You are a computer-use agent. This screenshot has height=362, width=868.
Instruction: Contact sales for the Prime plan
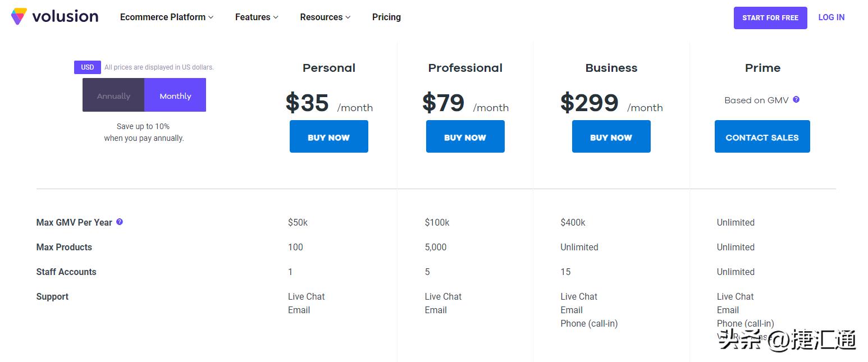pos(762,137)
